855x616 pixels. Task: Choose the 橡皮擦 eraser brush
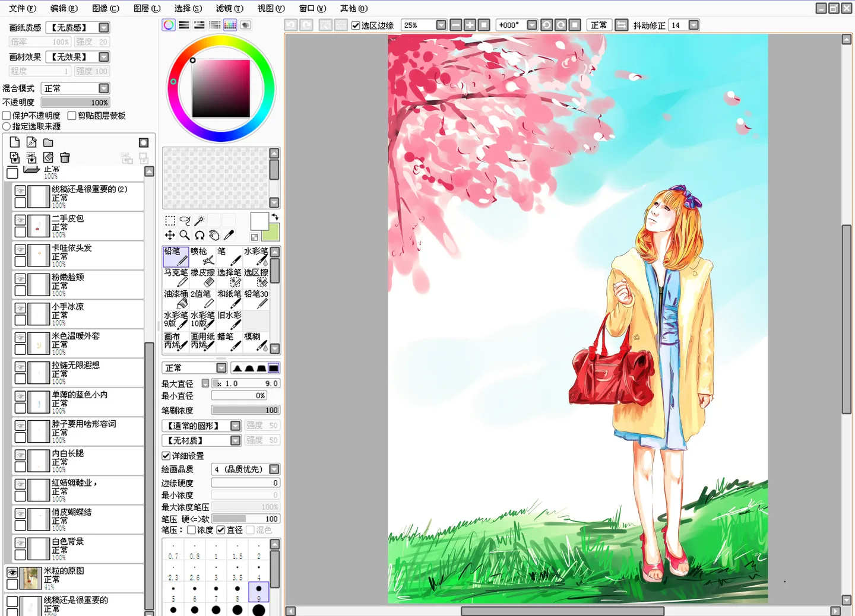(x=202, y=277)
